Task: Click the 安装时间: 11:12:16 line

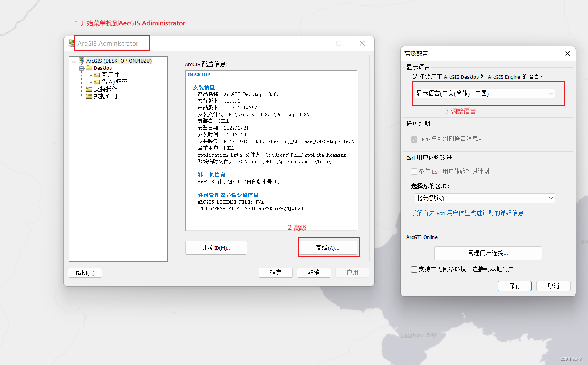Action: coord(222,135)
